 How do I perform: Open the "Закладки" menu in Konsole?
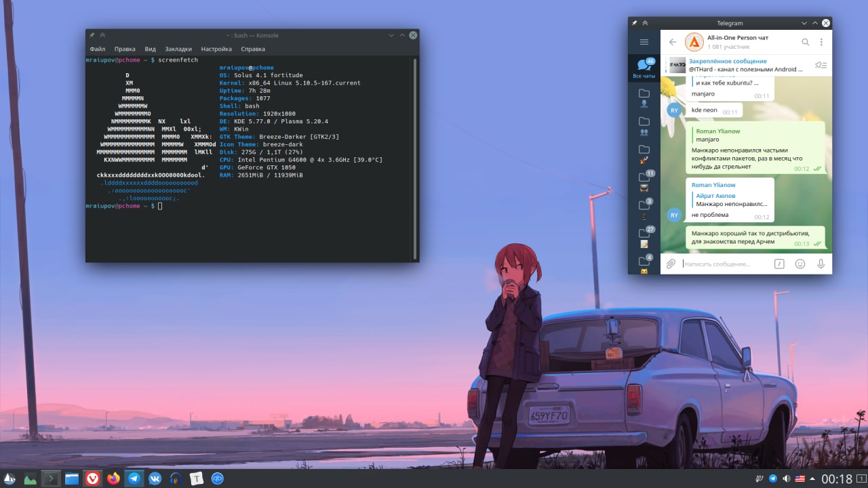tap(178, 49)
